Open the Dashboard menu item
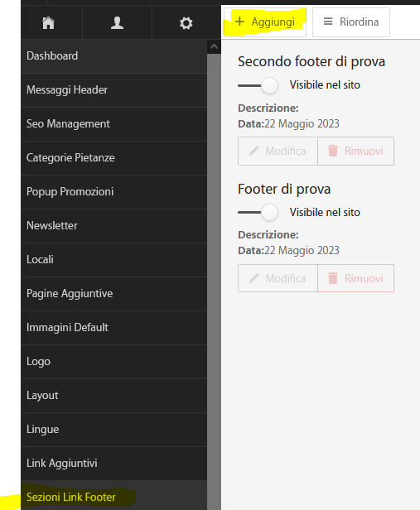Viewport: 420px width, 510px height. (113, 56)
